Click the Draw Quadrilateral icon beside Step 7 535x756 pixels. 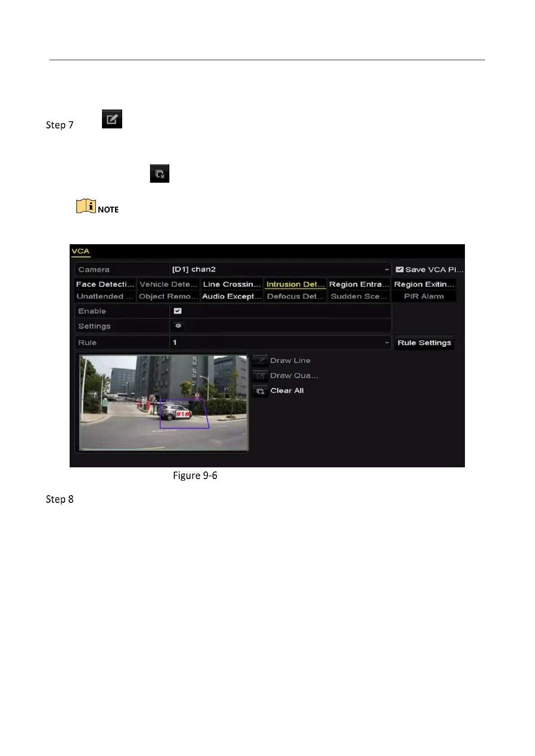click(x=112, y=119)
